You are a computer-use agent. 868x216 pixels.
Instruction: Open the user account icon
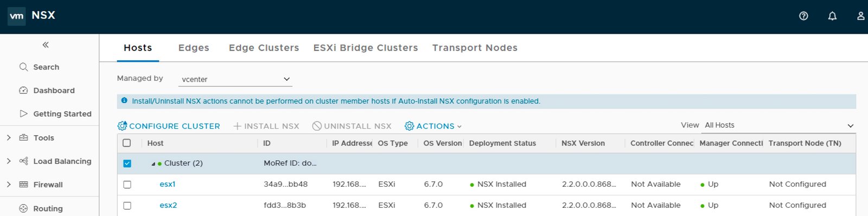pyautogui.click(x=861, y=16)
